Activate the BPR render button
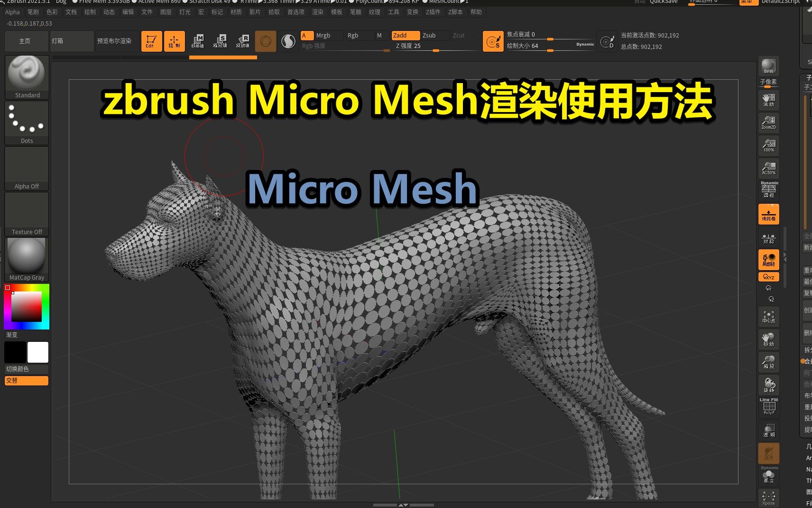 pyautogui.click(x=768, y=66)
